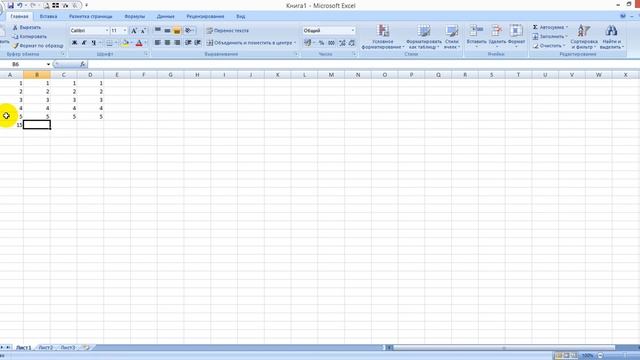
Task: Click the Insert cells (Вставить) button
Action: pyautogui.click(x=476, y=36)
